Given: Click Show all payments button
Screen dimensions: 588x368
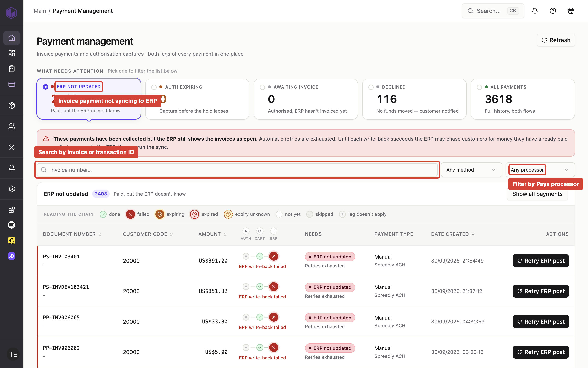Looking at the screenshot, I should pos(537,194).
